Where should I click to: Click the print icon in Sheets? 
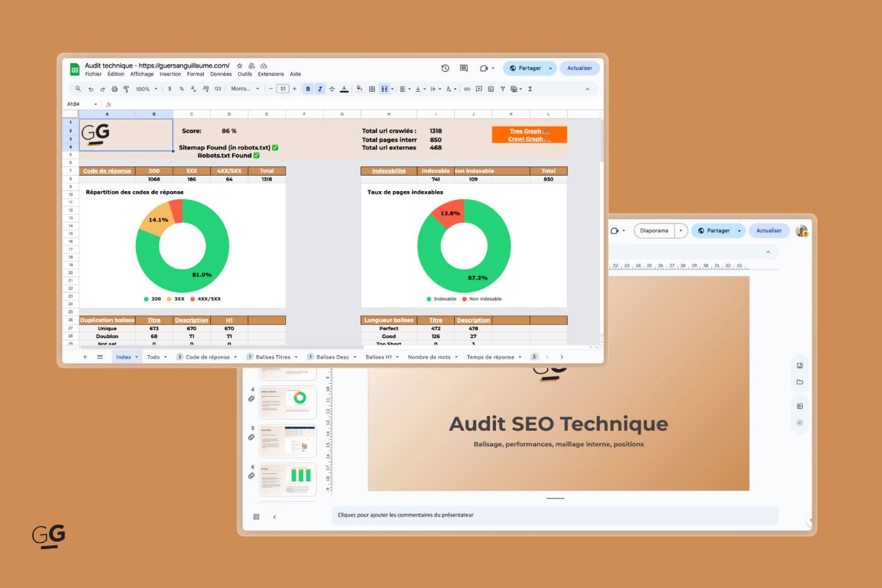[114, 89]
